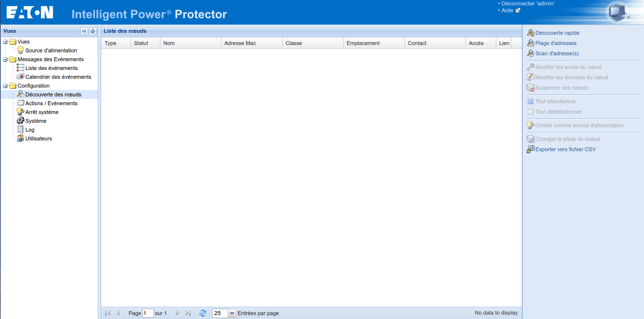Open the Log tree item
Viewport: 644px width, 319px height.
click(x=30, y=130)
